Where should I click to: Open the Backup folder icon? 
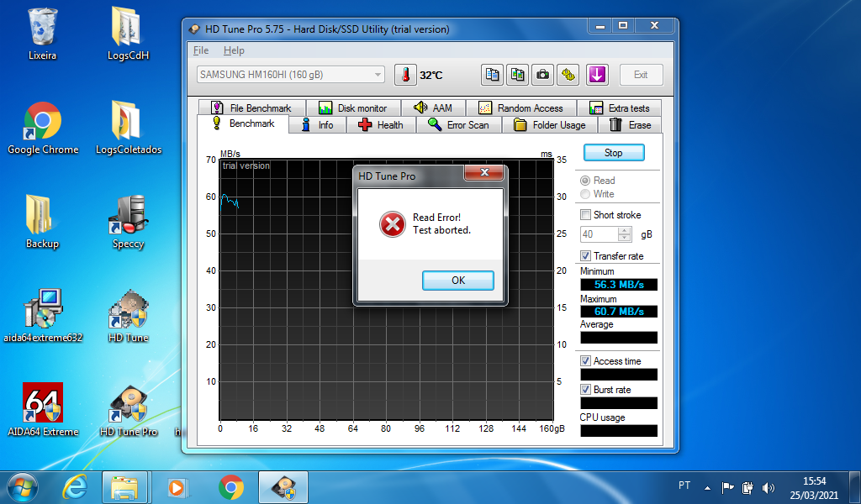click(x=42, y=222)
